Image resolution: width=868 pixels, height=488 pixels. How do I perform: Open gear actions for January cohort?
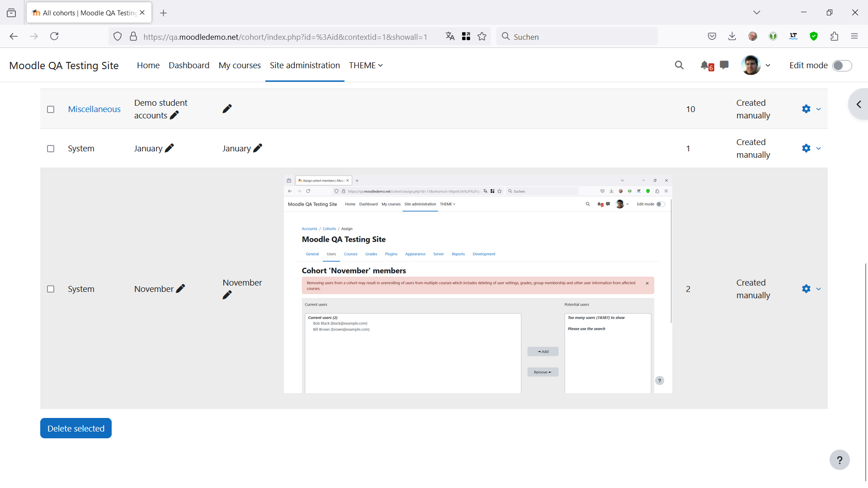point(806,148)
